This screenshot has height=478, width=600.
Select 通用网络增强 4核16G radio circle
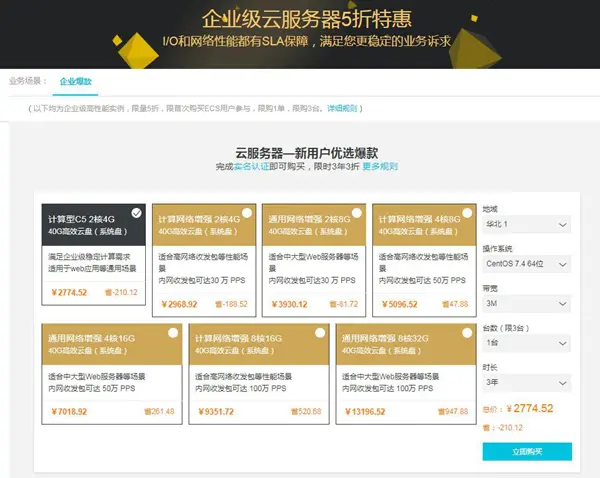coord(173,333)
